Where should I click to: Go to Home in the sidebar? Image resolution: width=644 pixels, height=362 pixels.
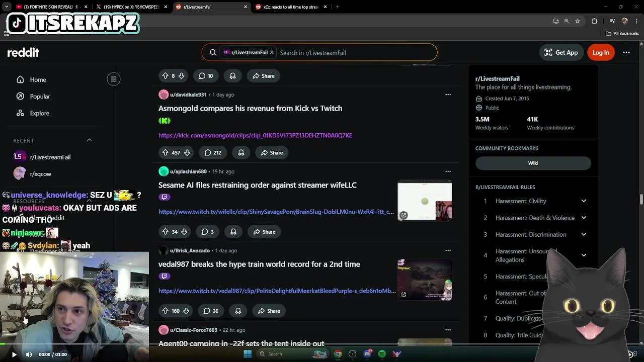[x=38, y=79]
